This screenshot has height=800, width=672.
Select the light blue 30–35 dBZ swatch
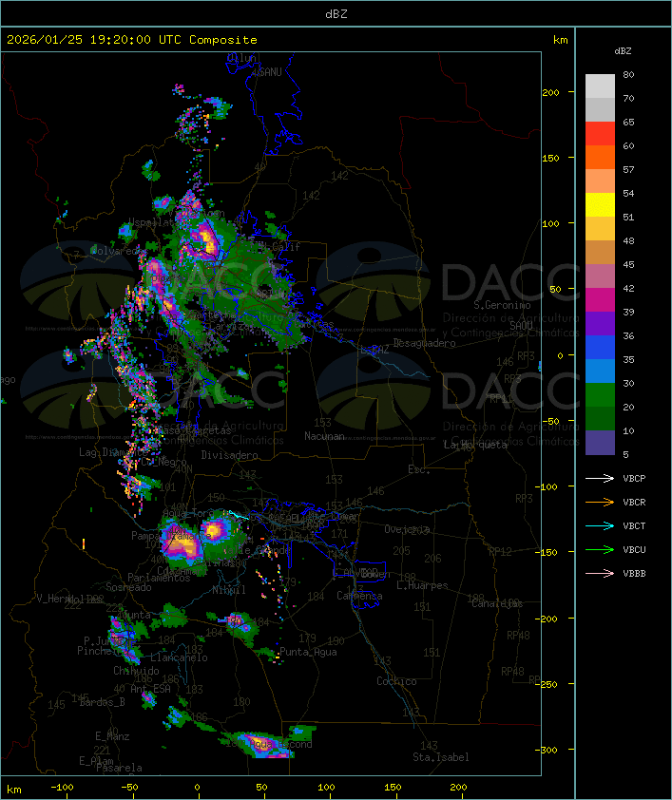[600, 371]
